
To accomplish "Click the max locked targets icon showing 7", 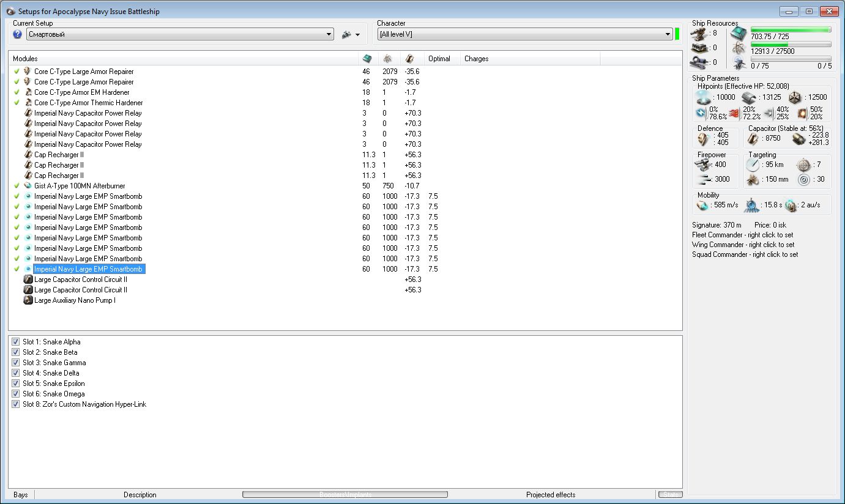I will 805,165.
